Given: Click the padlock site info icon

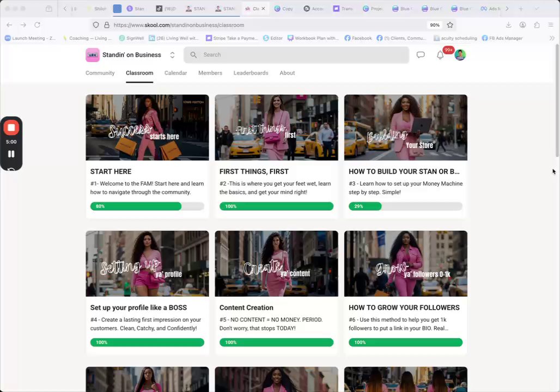Looking at the screenshot, I should (106, 25).
